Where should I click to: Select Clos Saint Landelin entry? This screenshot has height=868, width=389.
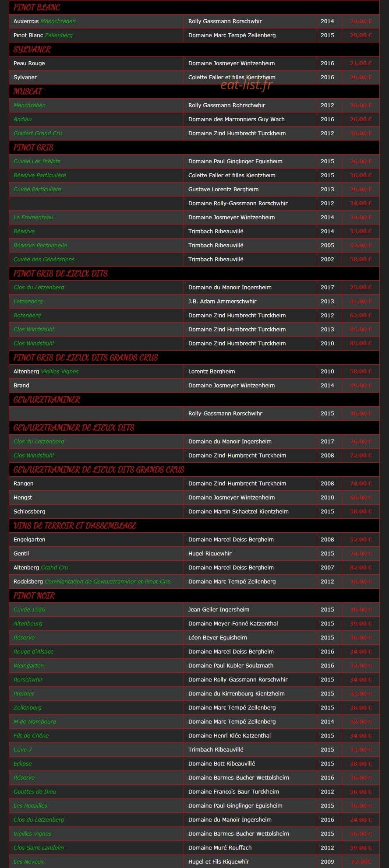(x=39, y=847)
